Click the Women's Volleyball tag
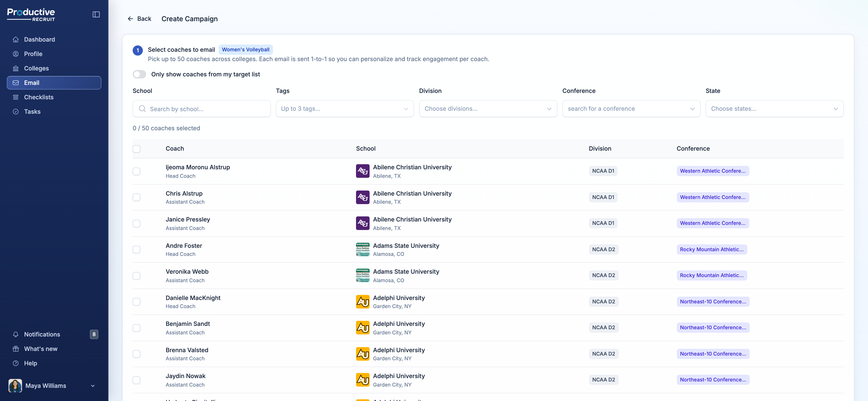The width and height of the screenshot is (868, 401). click(x=246, y=50)
